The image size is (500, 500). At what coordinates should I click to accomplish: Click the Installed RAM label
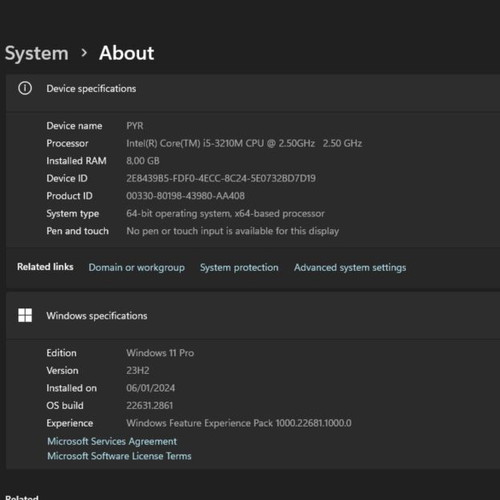coord(76,161)
